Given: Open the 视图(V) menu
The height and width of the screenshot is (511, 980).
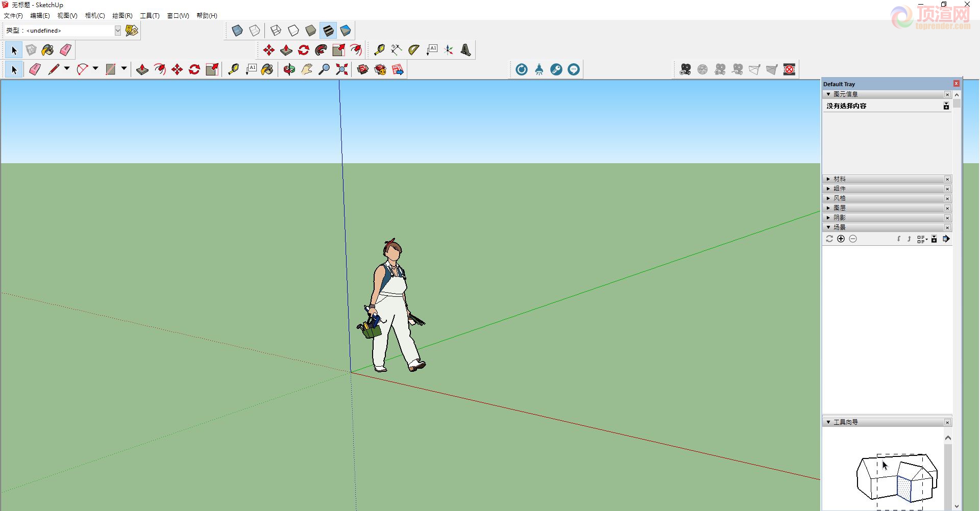Looking at the screenshot, I should point(67,16).
